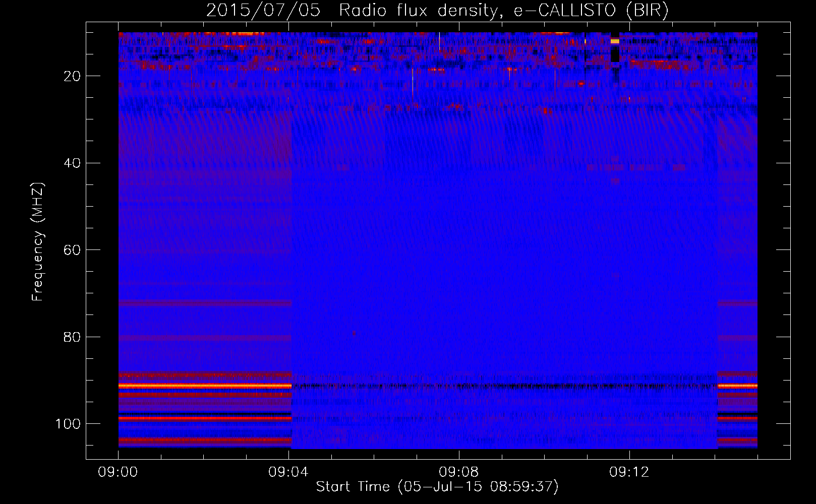Click the dark horizontal line at 91 MHz above 09:08
Image resolution: width=816 pixels, height=504 pixels.
point(459,387)
